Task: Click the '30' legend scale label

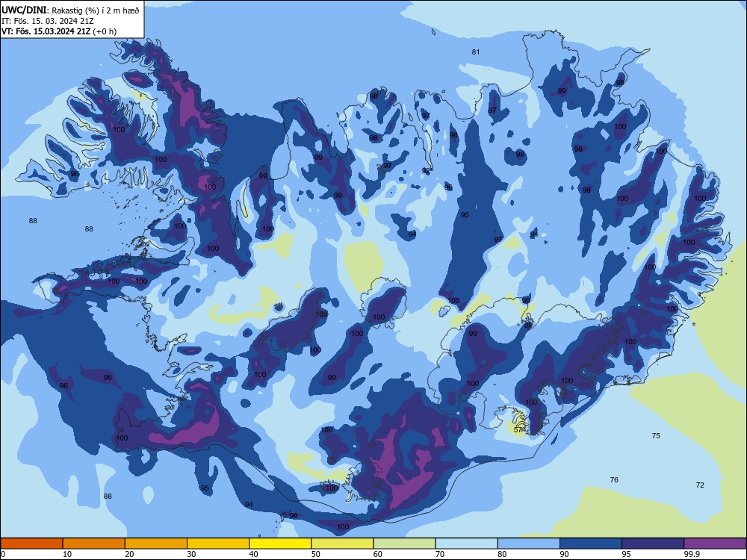Action: click(x=191, y=554)
